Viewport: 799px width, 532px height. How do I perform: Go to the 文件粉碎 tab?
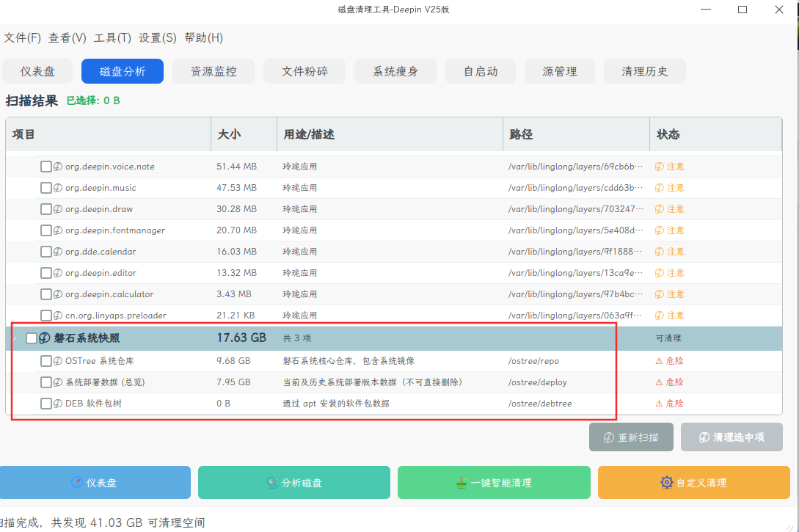tap(304, 71)
